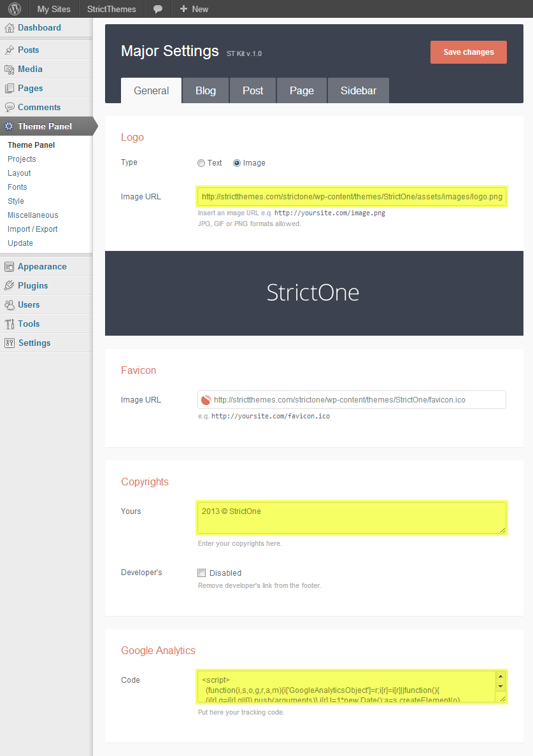The image size is (533, 756).
Task: Switch to the Sidebar tab
Action: pyautogui.click(x=358, y=90)
